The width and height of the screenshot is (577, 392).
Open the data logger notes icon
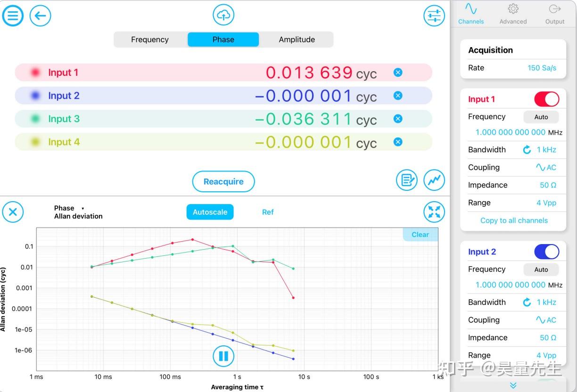tap(406, 180)
